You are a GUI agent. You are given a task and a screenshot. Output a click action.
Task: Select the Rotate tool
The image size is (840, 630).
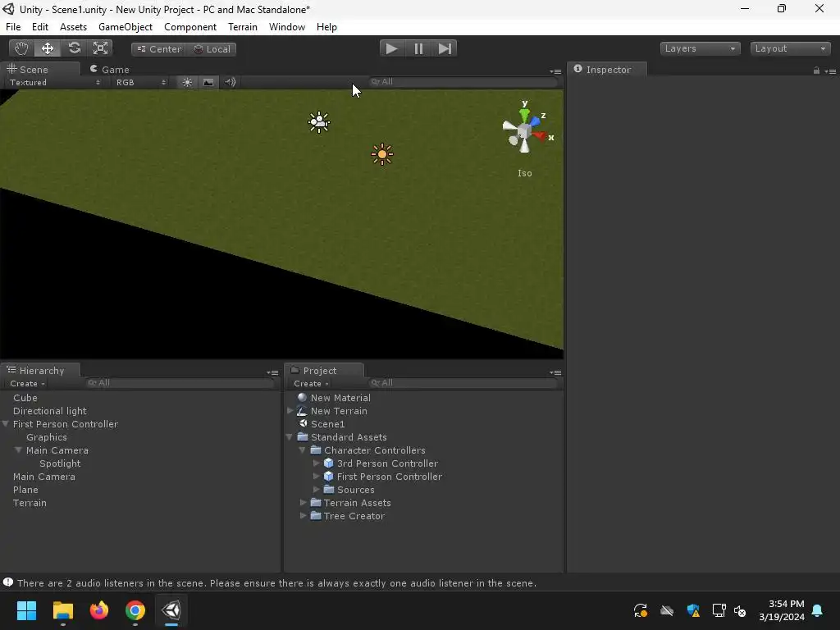tap(74, 48)
